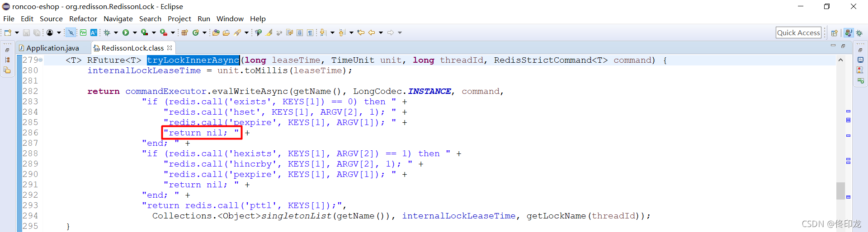
Task: Click the Debug bug icon
Action: pos(107,32)
